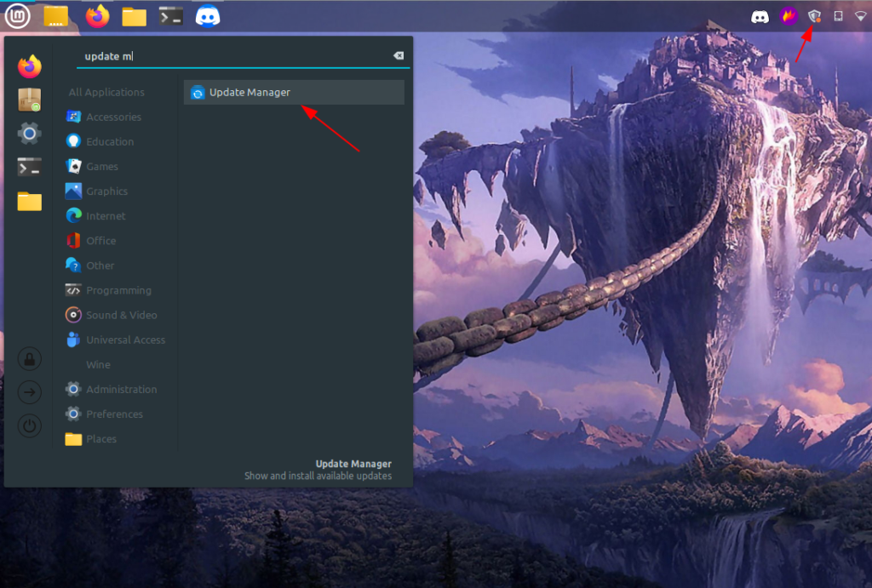872x588 pixels.
Task: Open Software Manager from menu favorites
Action: (30, 100)
